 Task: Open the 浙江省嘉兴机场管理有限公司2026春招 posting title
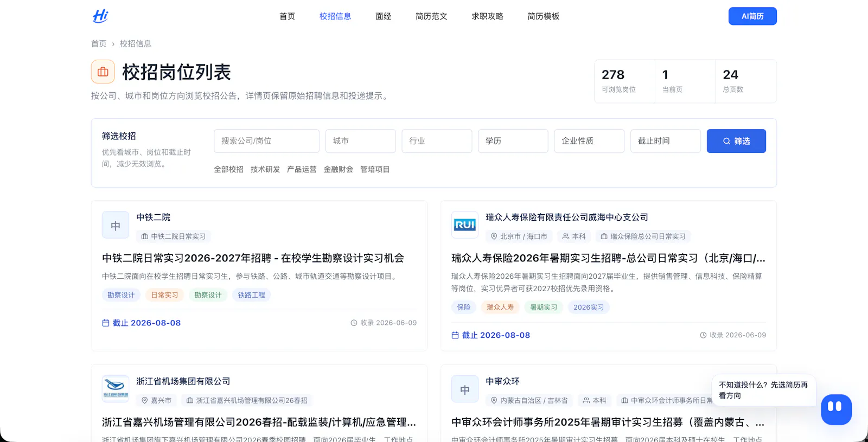point(259,422)
